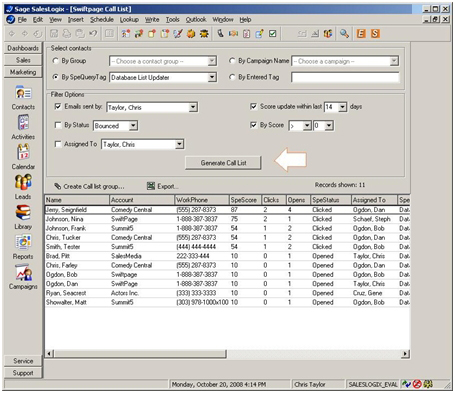Screen dimensions: 455x393
Task: Click the undo arrow toolbar icon
Action: [94, 33]
